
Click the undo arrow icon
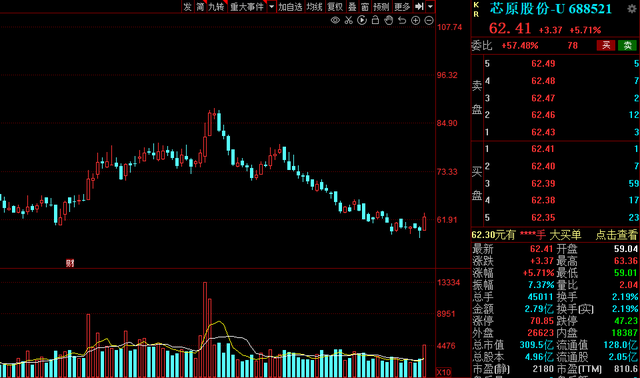[402, 20]
